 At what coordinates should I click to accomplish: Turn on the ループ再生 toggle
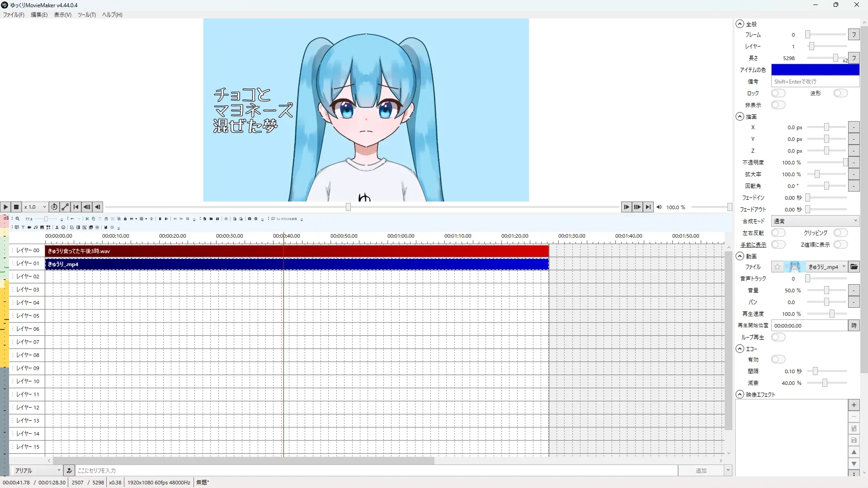coord(778,337)
